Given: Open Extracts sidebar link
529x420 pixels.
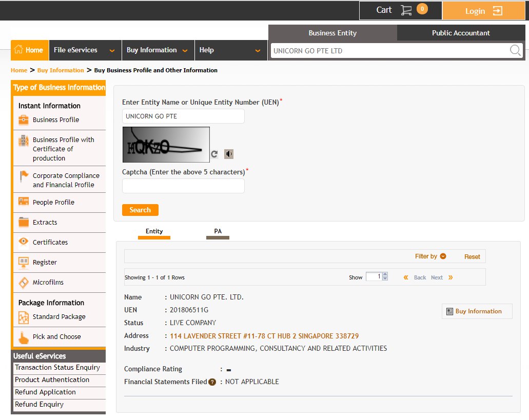Looking at the screenshot, I should (45, 222).
